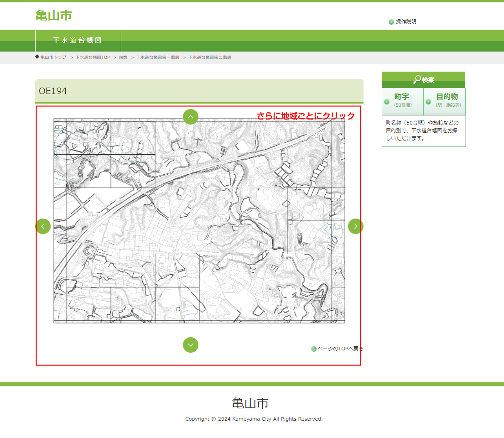Viewport: 504px width, 438px height.
Task: Go to the next map with right arrow
Action: (355, 226)
